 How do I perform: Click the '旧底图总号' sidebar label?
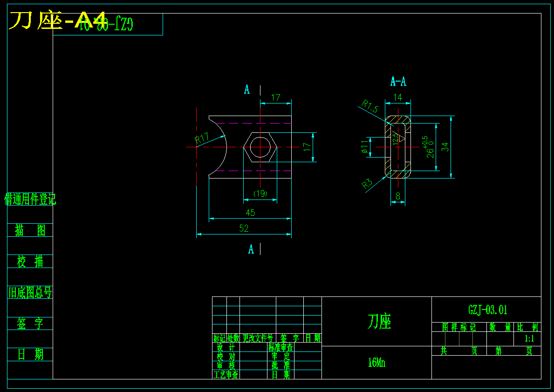[x=30, y=293]
